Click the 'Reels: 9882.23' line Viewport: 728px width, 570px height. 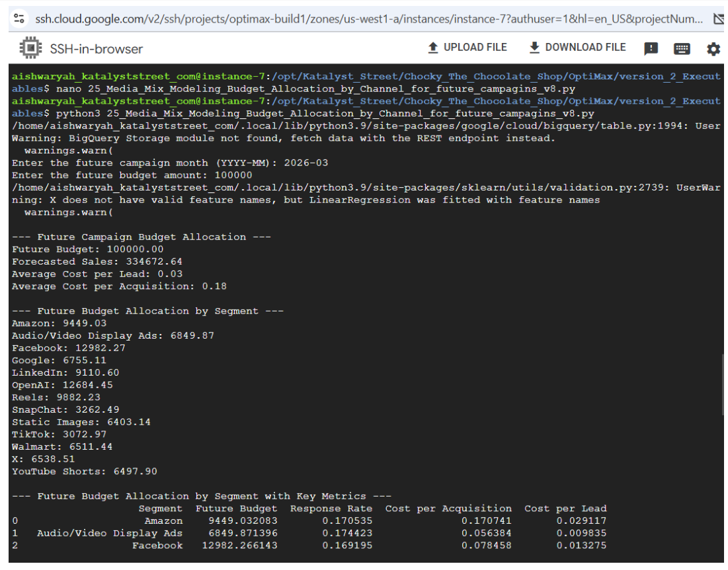(x=56, y=397)
